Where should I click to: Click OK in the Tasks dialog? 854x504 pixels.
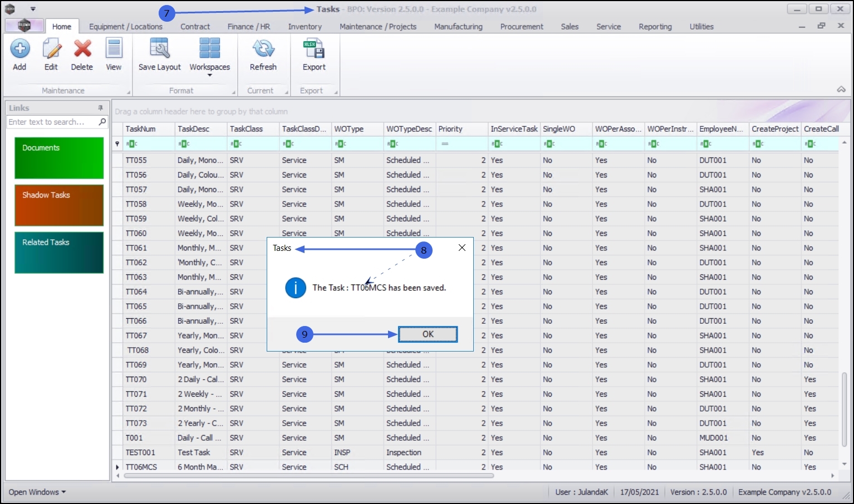coord(428,334)
